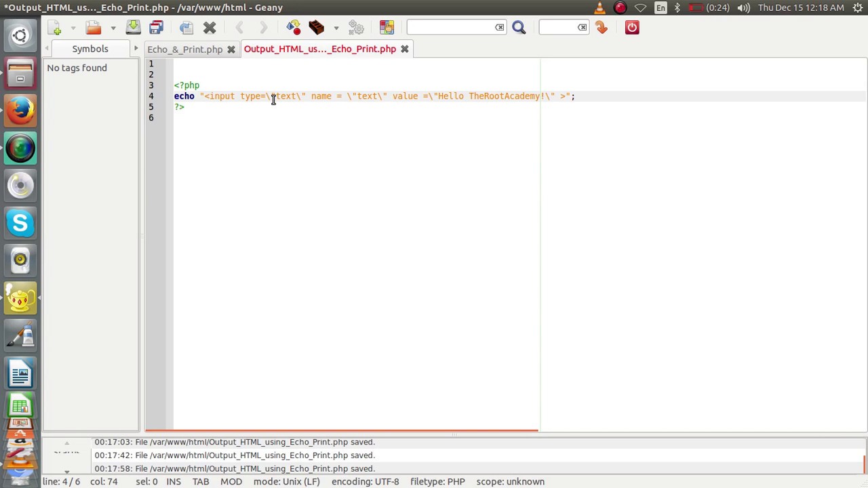Open LibreOffice Writer from the launcher
The width and height of the screenshot is (868, 488).
[20, 373]
